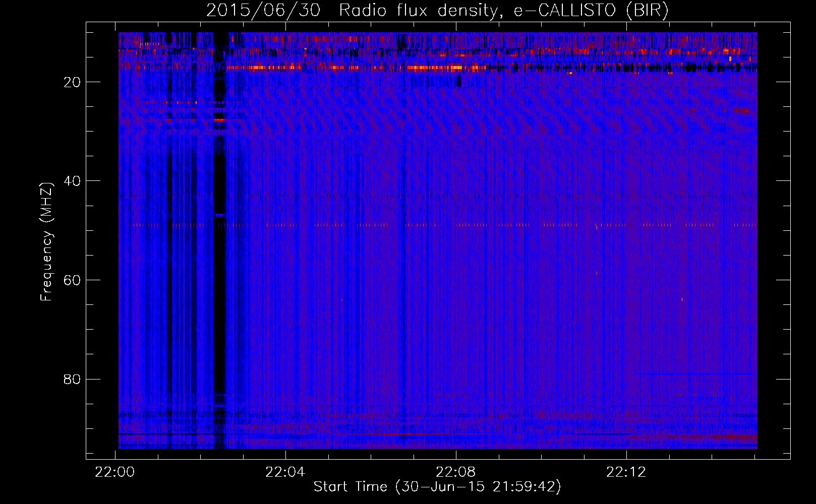Click the '20' frequency tick label
The image size is (816, 504).
pyautogui.click(x=72, y=82)
